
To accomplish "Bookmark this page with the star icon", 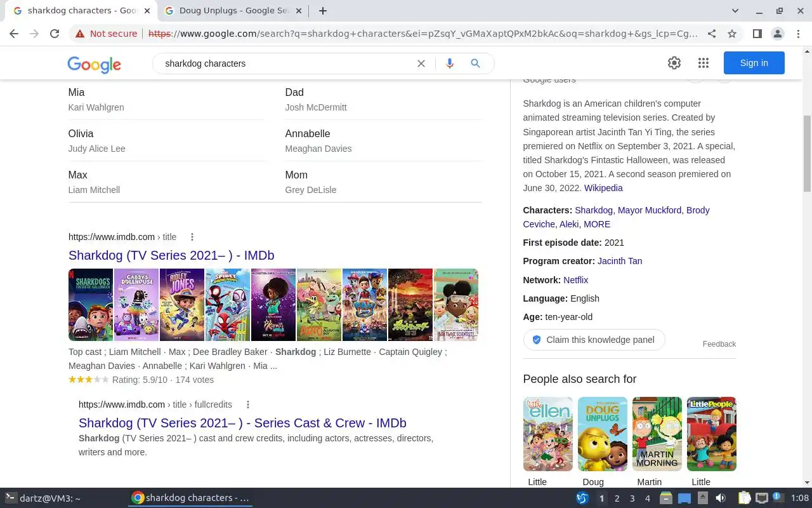I will (732, 34).
